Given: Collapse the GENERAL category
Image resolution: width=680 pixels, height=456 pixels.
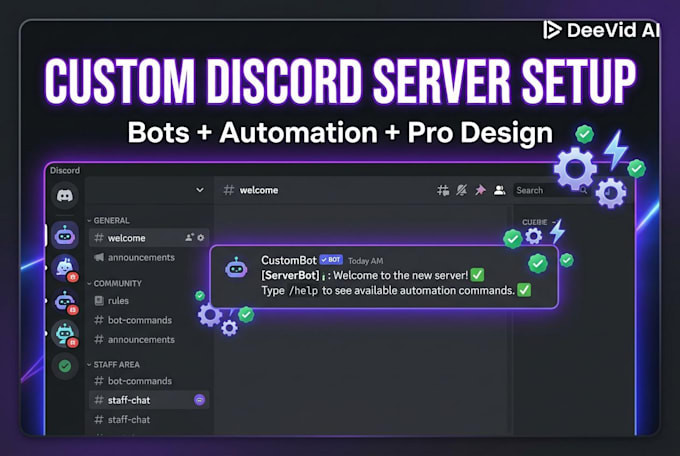Looking at the screenshot, I should (x=108, y=220).
